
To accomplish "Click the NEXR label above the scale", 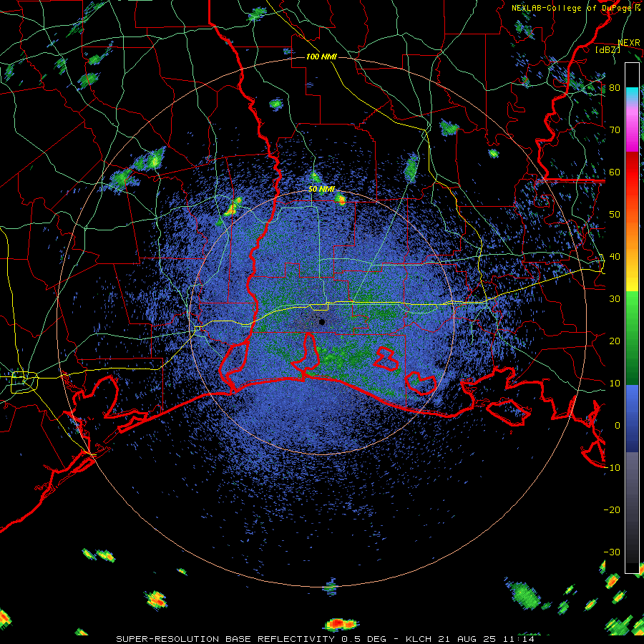I will coord(629,43).
